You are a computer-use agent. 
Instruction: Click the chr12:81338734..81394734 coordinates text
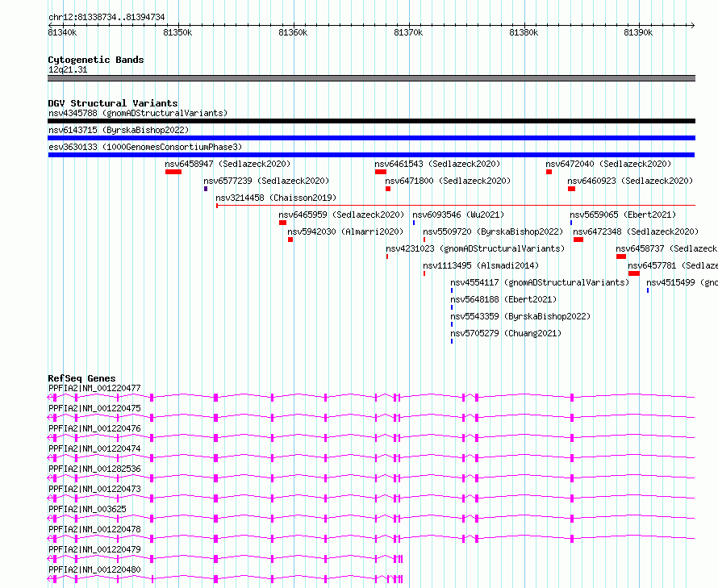(106, 18)
